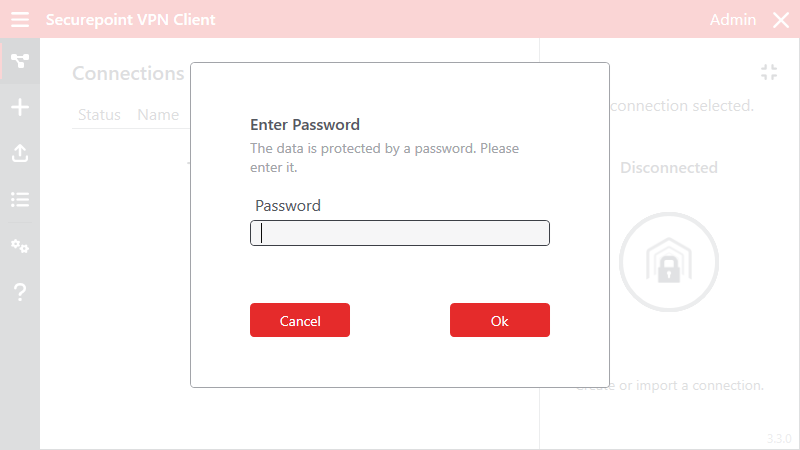
Task: Focus the Password input field
Action: (x=400, y=233)
